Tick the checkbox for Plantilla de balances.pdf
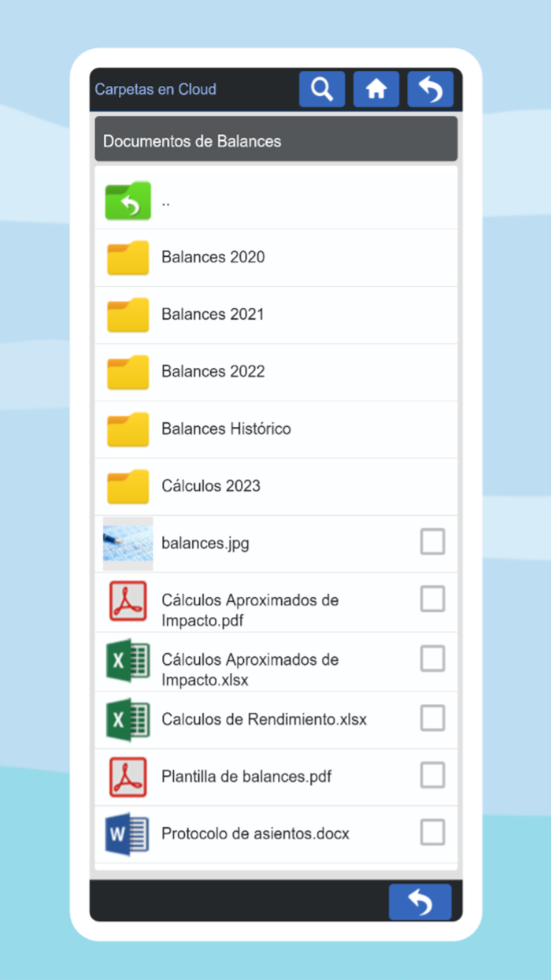This screenshot has width=551, height=980. click(x=433, y=775)
